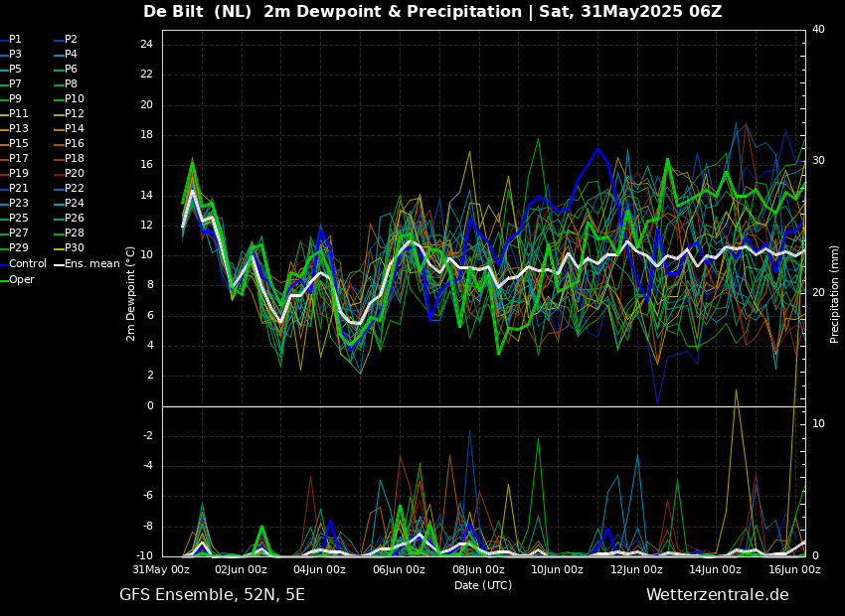
Task: Click the P11 legend label
Action: [x=14, y=113]
